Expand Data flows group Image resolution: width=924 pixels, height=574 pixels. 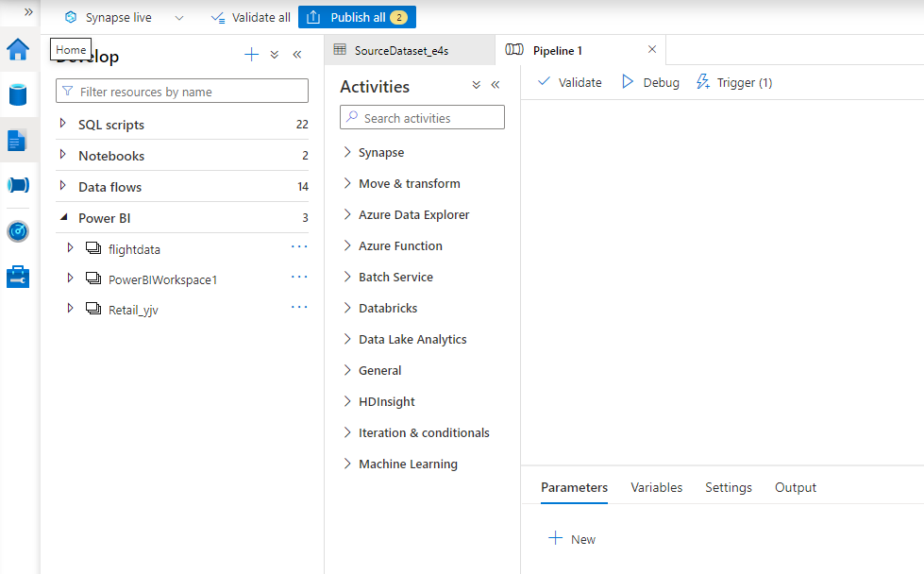click(63, 186)
